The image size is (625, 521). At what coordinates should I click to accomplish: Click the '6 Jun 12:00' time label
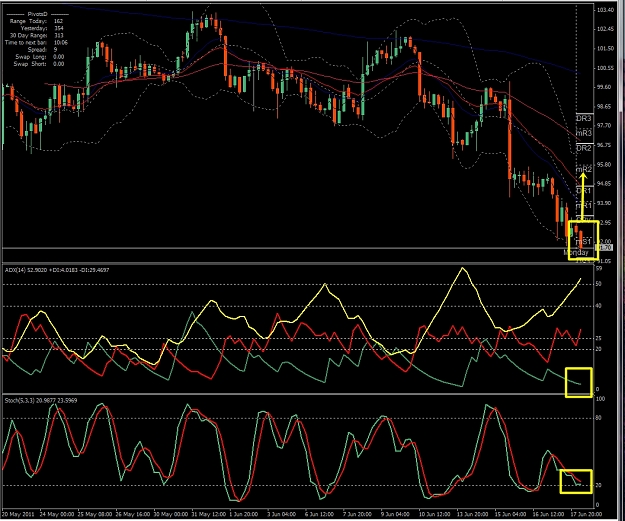pos(319,514)
